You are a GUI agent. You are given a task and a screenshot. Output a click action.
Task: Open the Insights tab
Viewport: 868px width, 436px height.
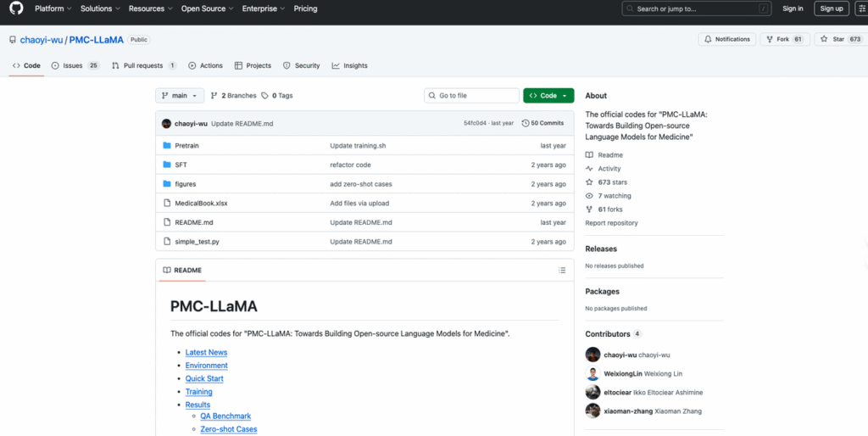[350, 65]
